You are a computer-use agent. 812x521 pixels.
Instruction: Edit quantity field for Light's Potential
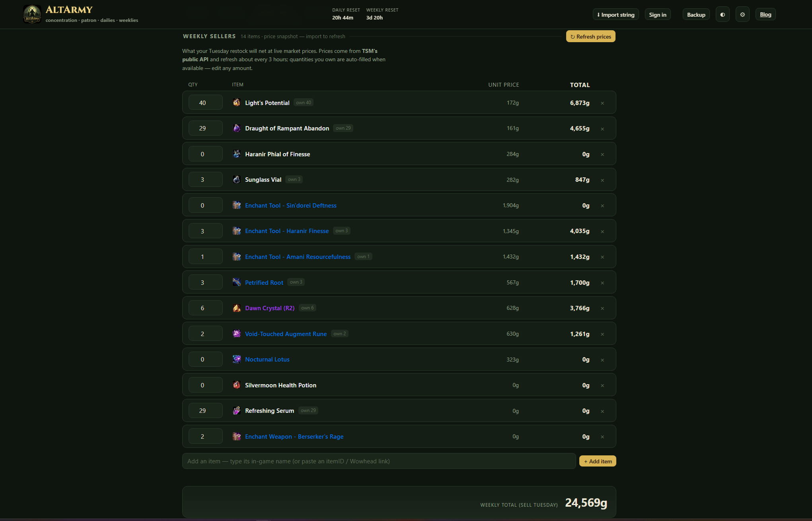click(x=205, y=103)
